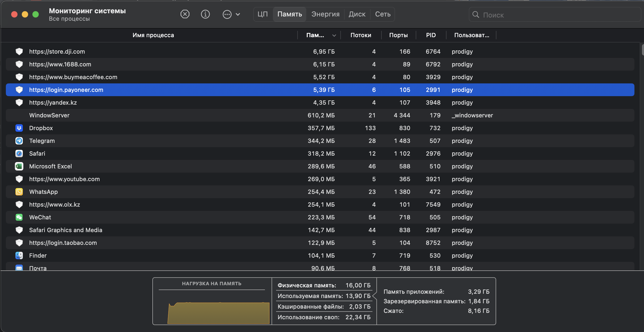Click the Safari compass icon

19,154
